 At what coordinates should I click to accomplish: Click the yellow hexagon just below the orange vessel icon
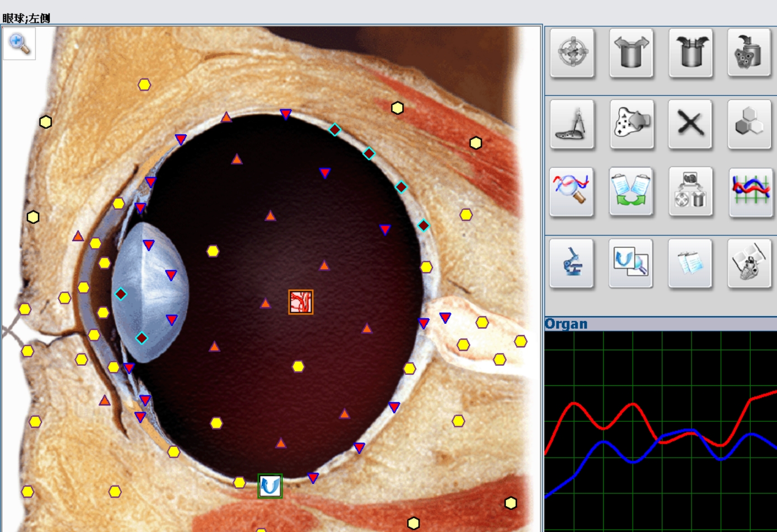point(298,366)
